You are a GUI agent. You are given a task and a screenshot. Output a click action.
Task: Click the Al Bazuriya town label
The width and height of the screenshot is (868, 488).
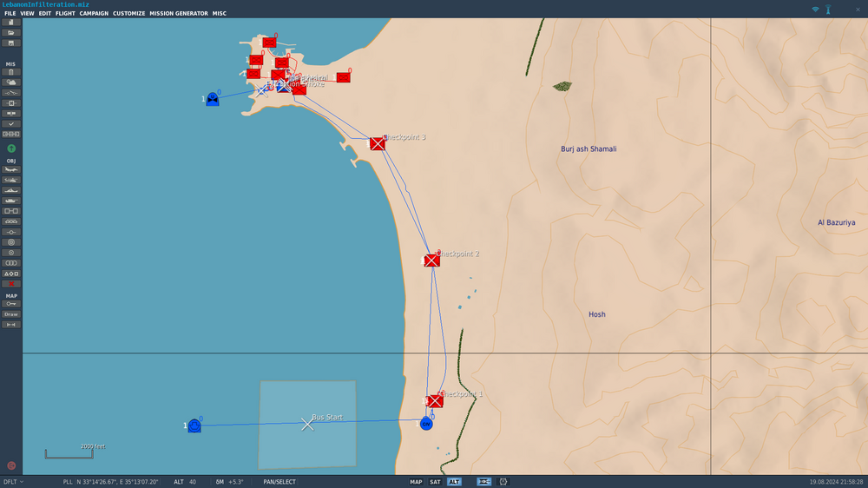coord(837,222)
